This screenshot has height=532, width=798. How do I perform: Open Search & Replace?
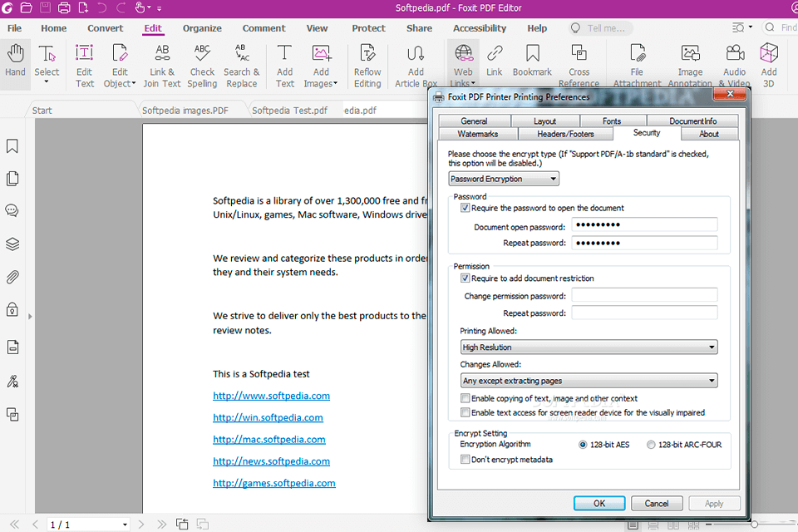point(242,66)
